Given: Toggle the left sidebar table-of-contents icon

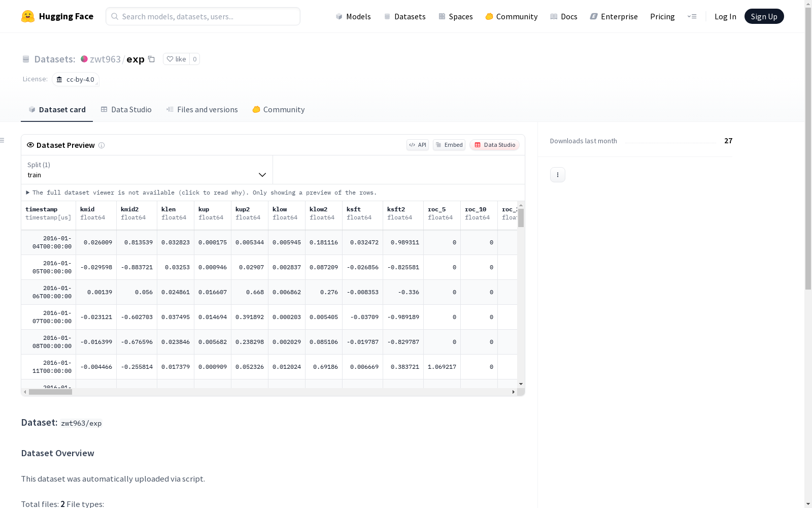Looking at the screenshot, I should [x=3, y=140].
